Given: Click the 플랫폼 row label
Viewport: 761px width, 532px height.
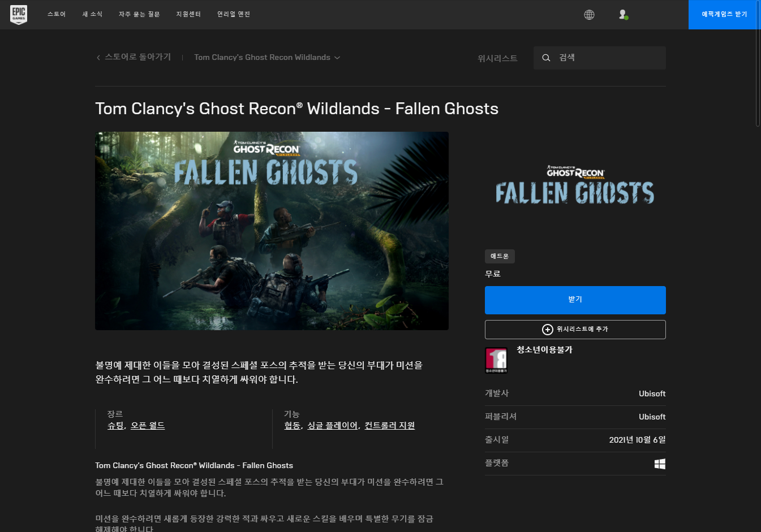Looking at the screenshot, I should [x=497, y=463].
